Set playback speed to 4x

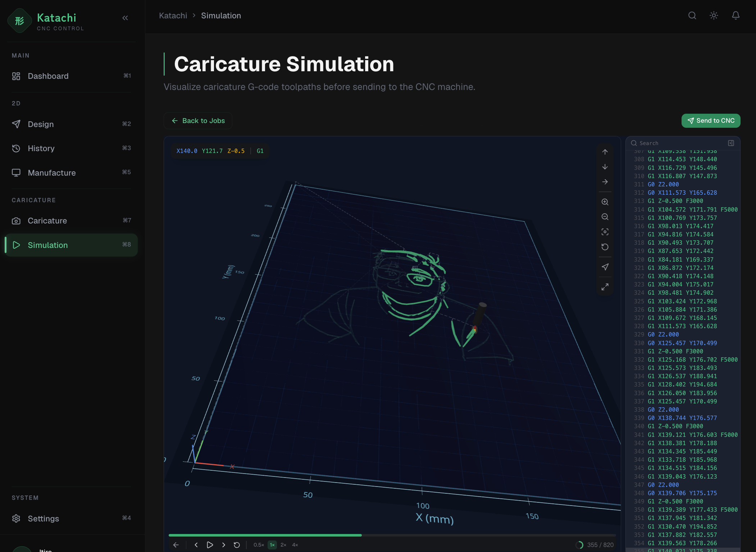(295, 545)
